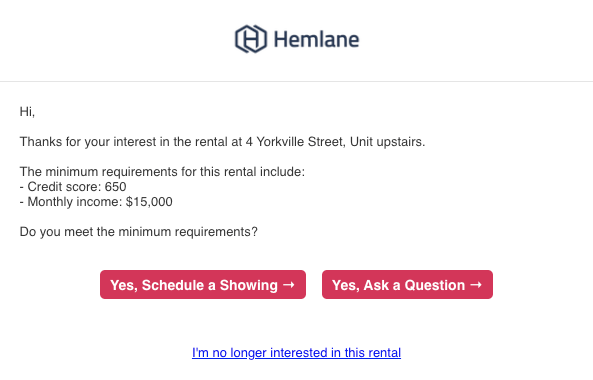Click the $15,000 income amount

click(x=149, y=202)
